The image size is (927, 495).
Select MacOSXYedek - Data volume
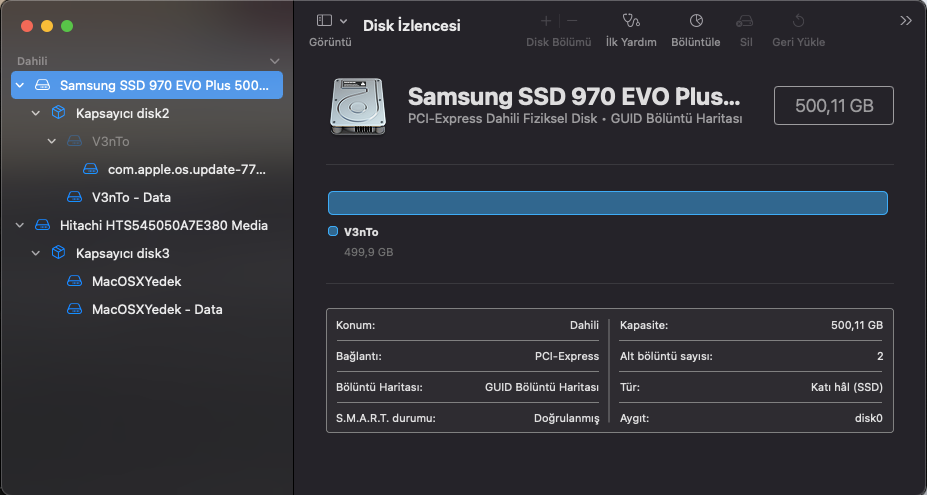(x=156, y=309)
